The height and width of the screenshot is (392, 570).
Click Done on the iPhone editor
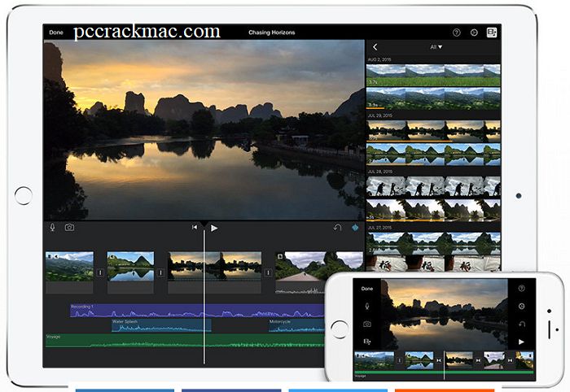point(367,289)
